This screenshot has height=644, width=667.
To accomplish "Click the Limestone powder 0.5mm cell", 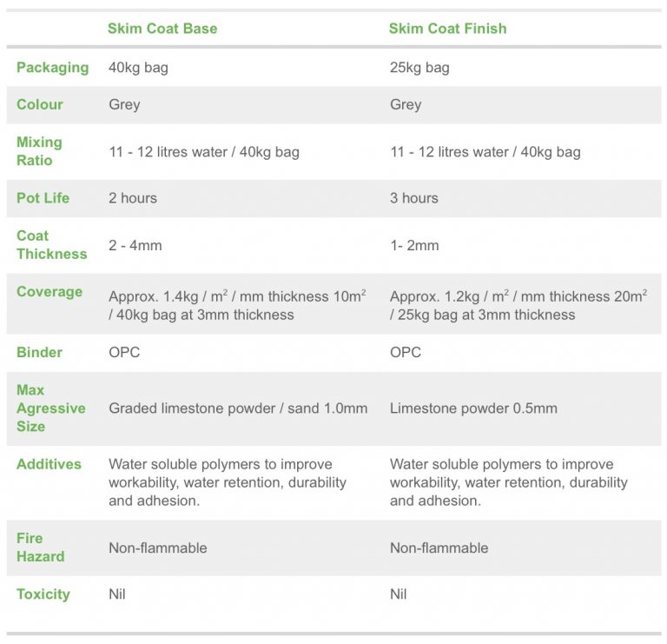I will pos(473,408).
